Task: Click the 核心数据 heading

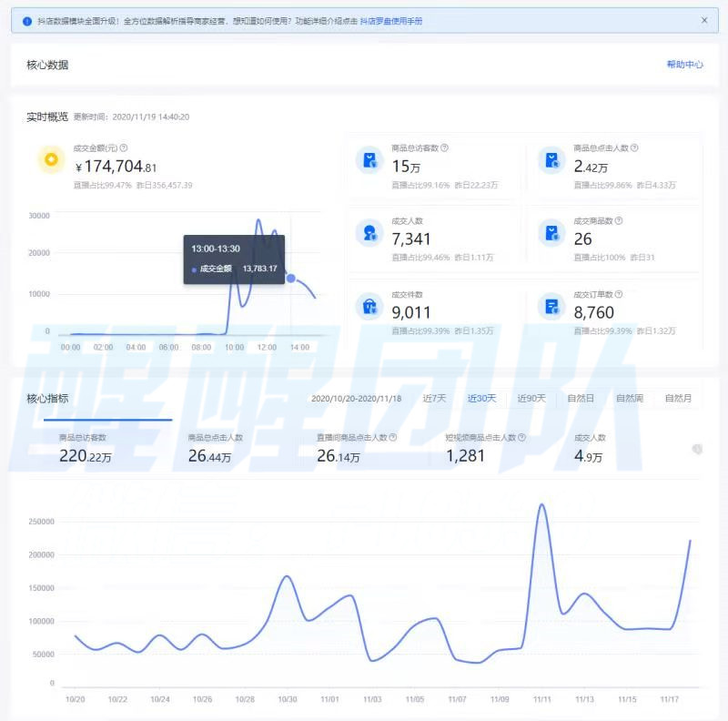Action: point(47,65)
